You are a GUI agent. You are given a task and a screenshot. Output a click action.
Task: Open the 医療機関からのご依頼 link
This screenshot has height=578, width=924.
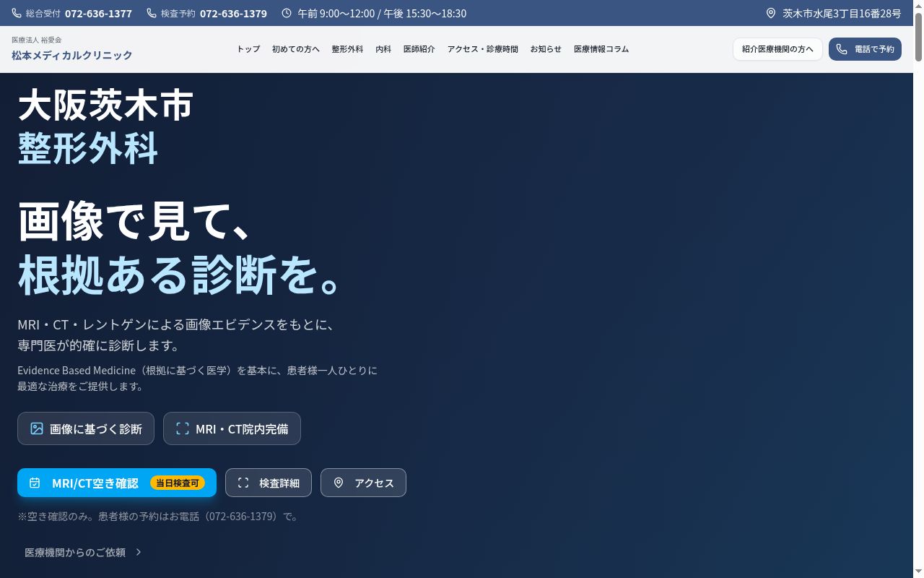(x=83, y=552)
